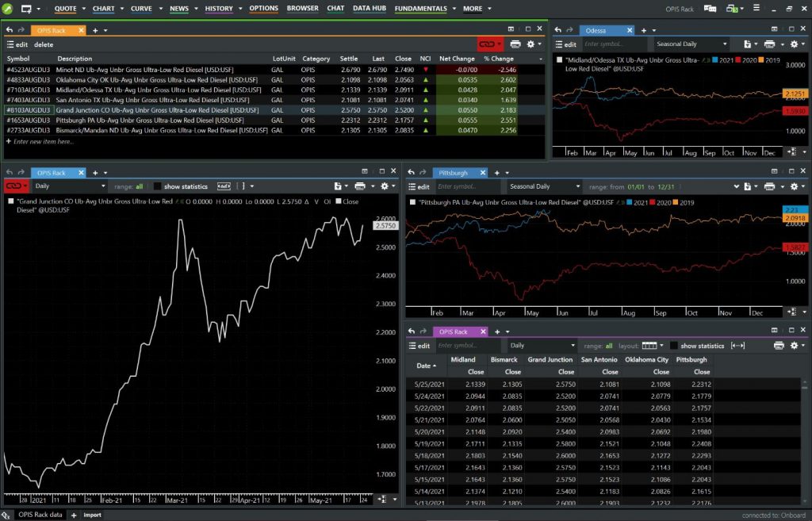Screen dimensions: 812x521
Task: Open the layout dropdown in the data table toolbar
Action: tap(653, 346)
